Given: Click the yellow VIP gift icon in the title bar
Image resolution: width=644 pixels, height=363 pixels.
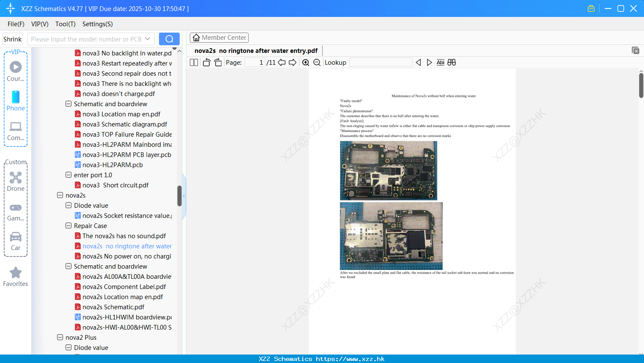Looking at the screenshot, I should (x=591, y=8).
